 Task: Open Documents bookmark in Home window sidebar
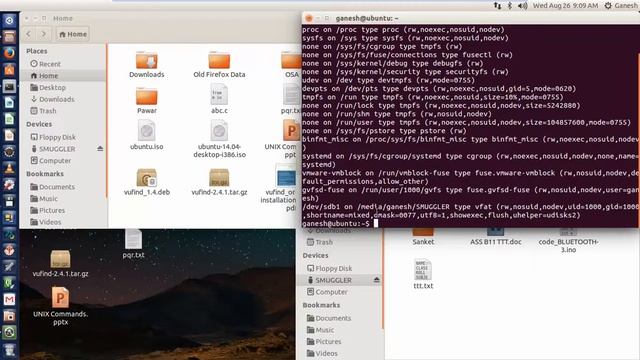(x=52, y=187)
